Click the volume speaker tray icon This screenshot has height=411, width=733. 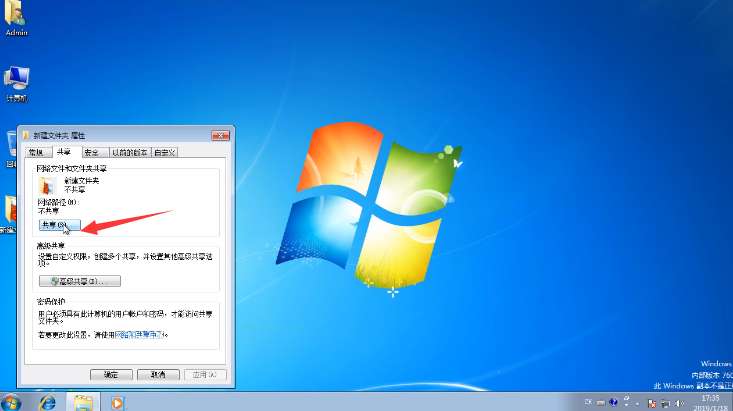pos(679,404)
